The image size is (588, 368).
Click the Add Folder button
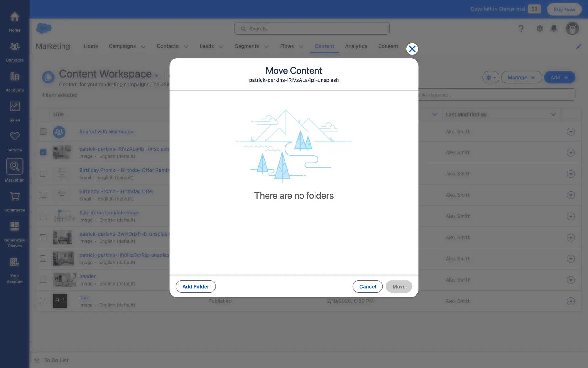coord(195,286)
